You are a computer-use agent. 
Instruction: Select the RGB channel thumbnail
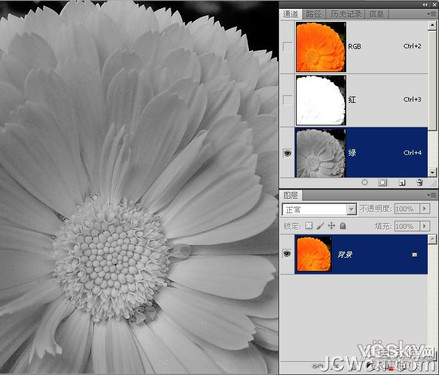click(321, 47)
